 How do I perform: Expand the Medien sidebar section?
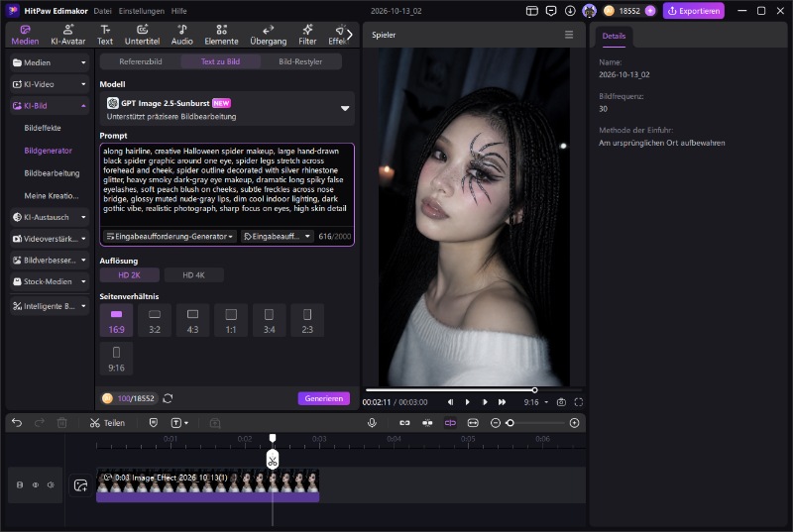(x=50, y=62)
